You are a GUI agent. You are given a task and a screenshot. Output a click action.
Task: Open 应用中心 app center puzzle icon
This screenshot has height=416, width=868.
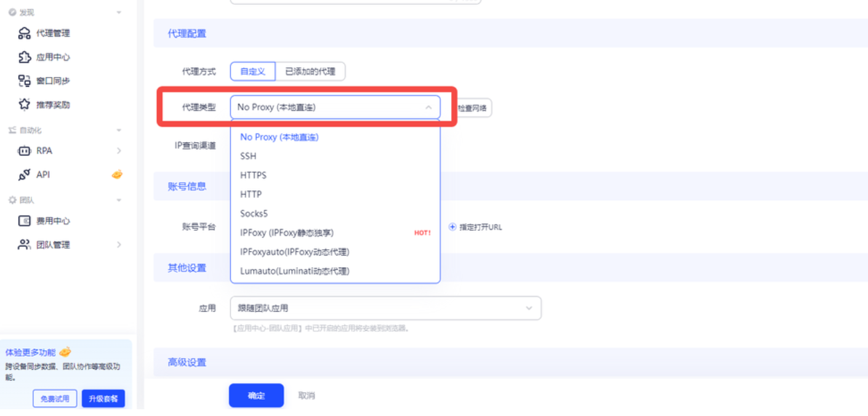pos(25,57)
